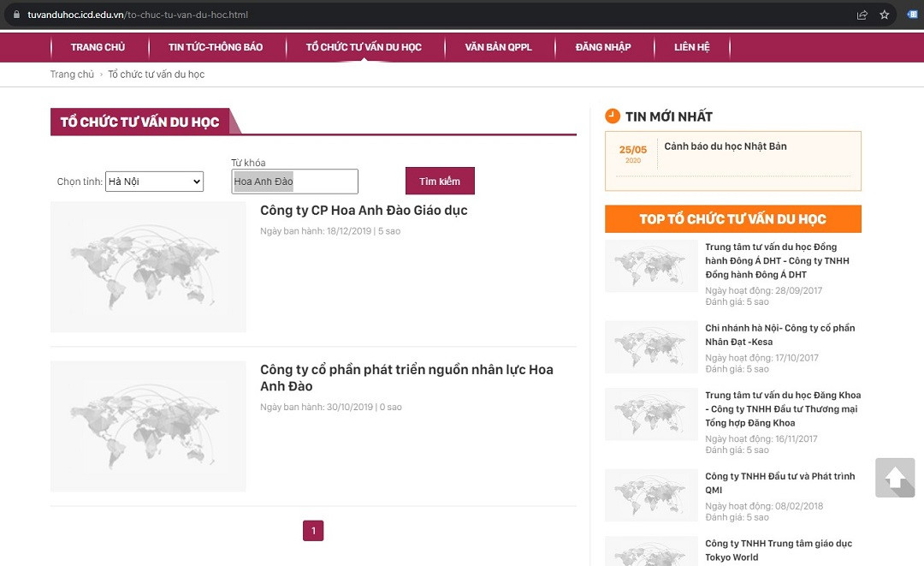The height and width of the screenshot is (566, 924).
Task: Click the clock icon beside Tin mới nhất
Action: tap(613, 116)
